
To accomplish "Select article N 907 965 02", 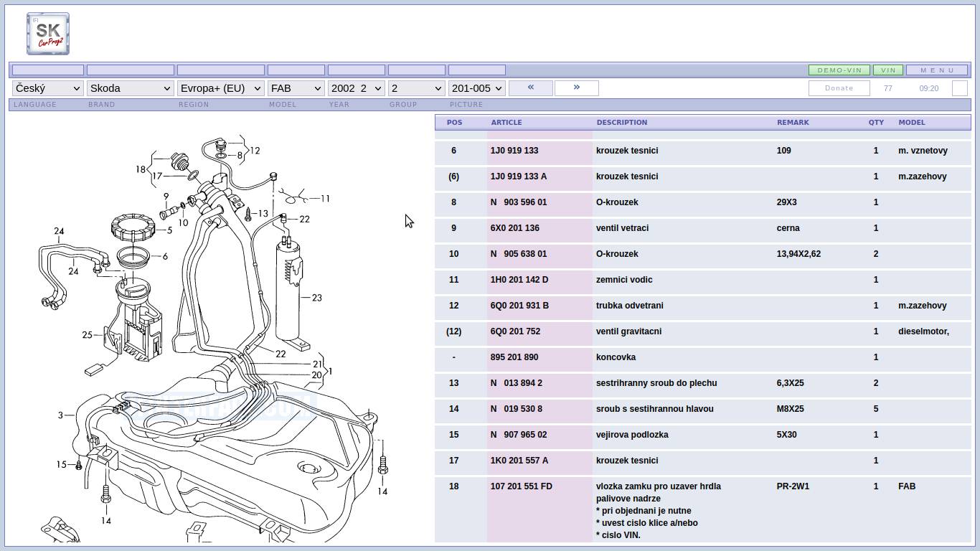I will 519,435.
